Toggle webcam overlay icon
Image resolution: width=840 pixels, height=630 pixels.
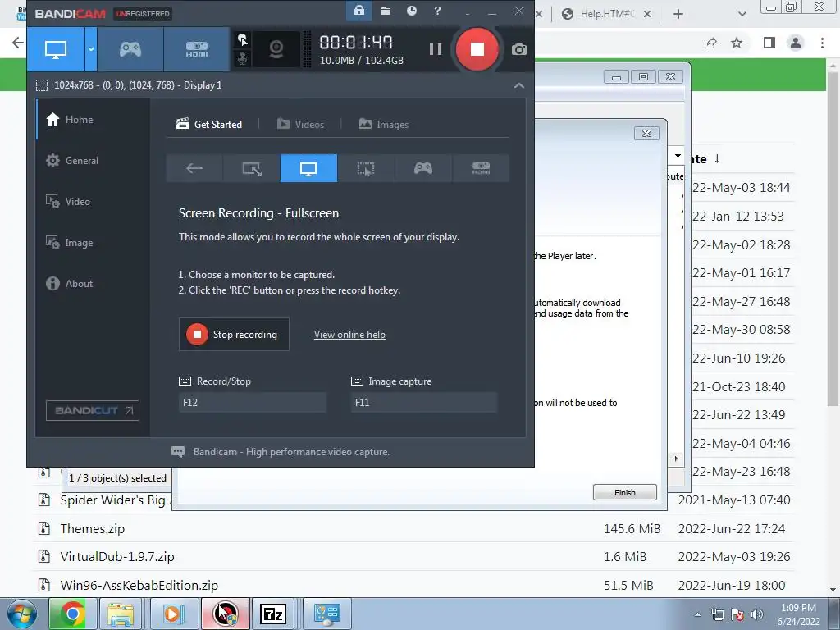click(x=276, y=49)
